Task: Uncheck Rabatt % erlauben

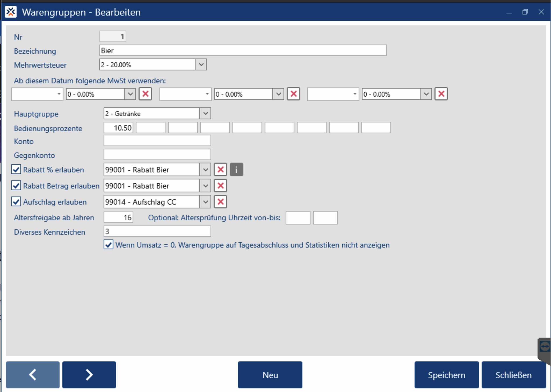Action: point(16,170)
